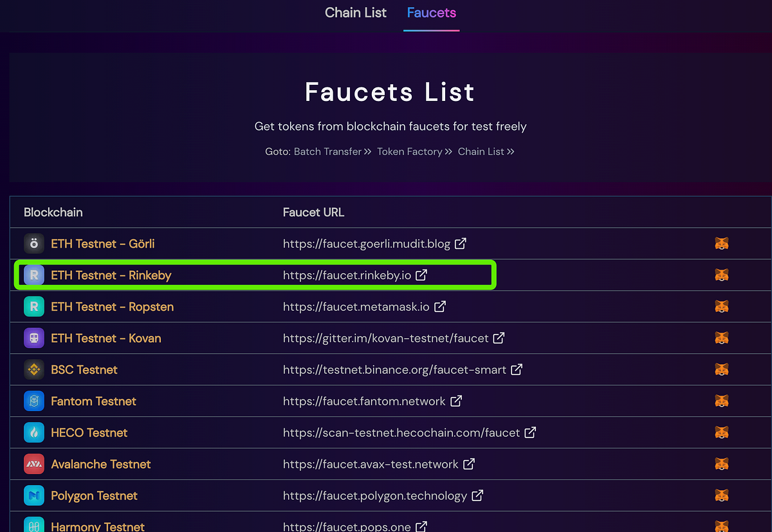772x532 pixels.
Task: Click the MetaMask fox icon on BSC Testnet row
Action: click(721, 369)
